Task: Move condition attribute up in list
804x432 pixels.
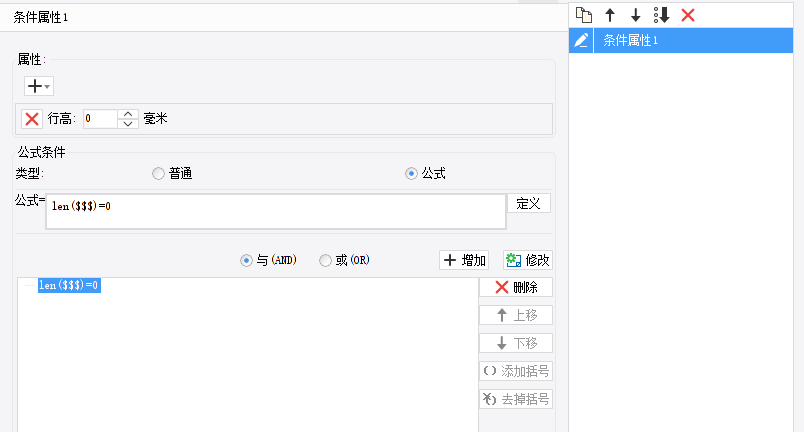Action: [610, 15]
